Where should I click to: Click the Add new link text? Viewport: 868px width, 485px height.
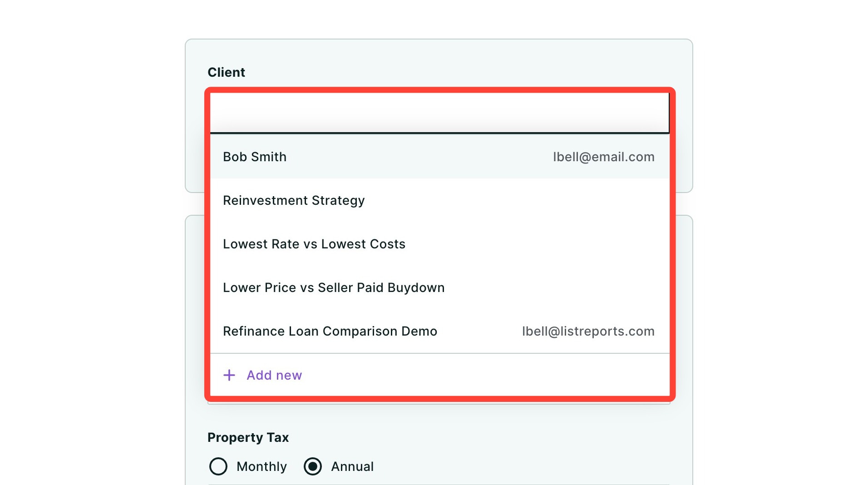[274, 375]
